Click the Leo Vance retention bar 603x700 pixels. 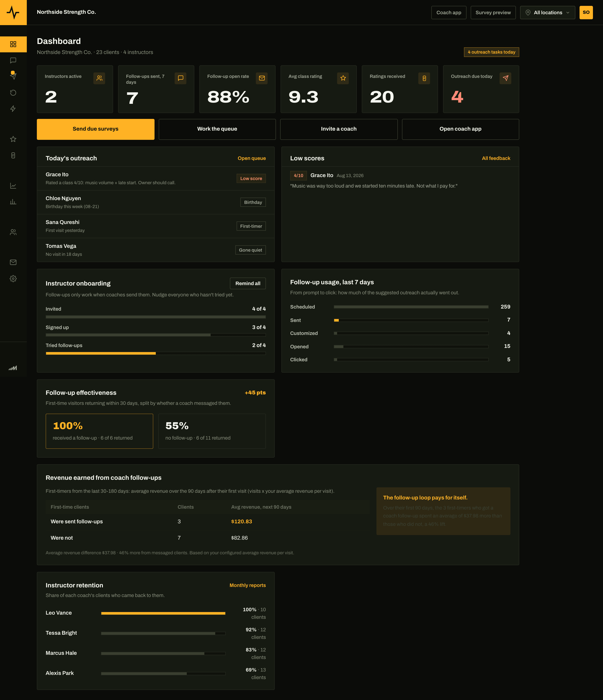[163, 613]
